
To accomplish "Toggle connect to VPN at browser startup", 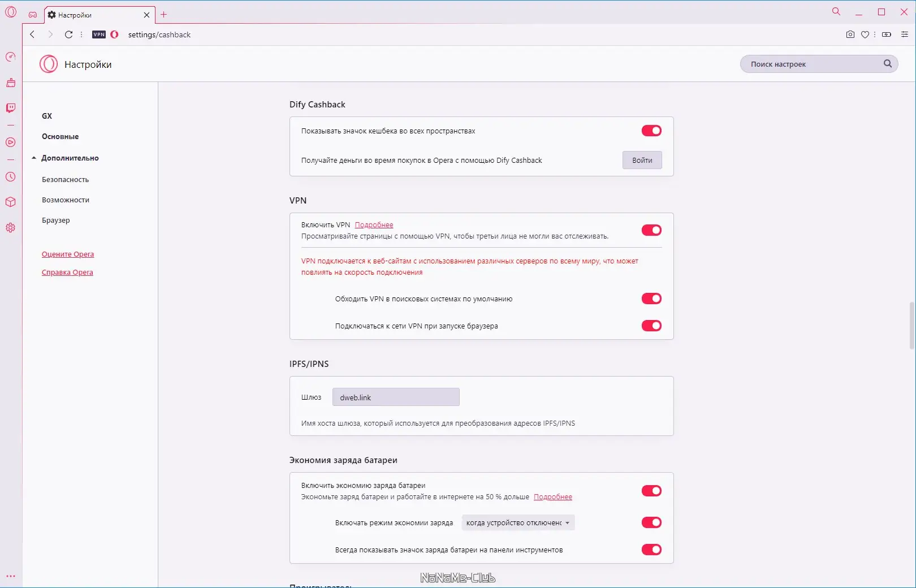I will coord(651,326).
